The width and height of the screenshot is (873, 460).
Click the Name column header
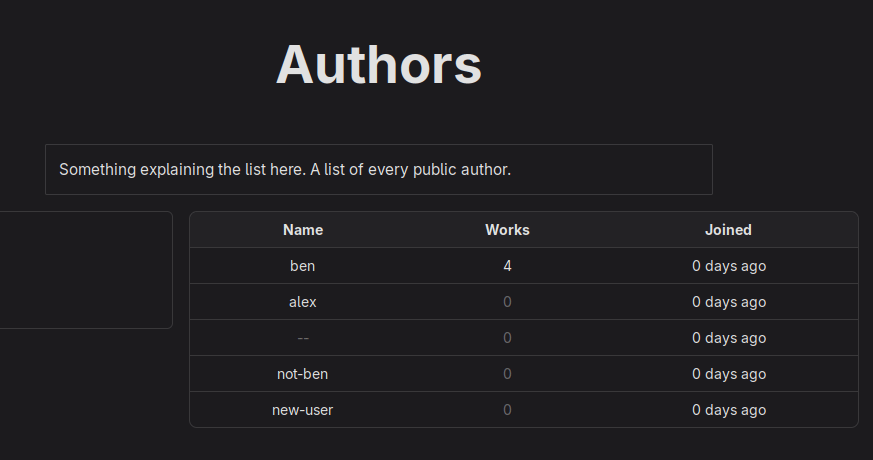[x=303, y=230]
